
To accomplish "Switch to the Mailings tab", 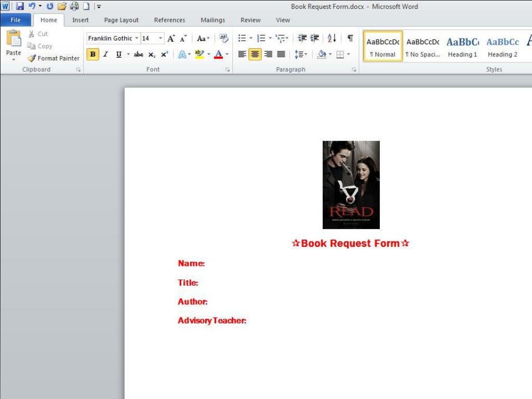I will [x=212, y=20].
